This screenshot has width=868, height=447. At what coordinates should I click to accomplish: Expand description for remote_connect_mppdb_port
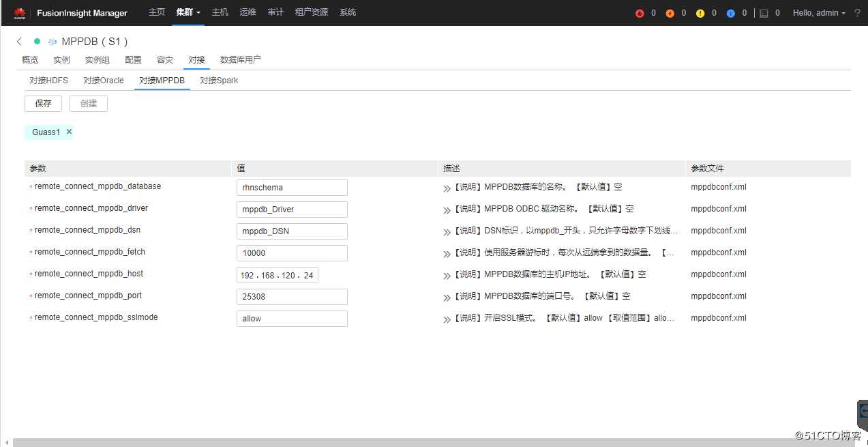point(447,297)
